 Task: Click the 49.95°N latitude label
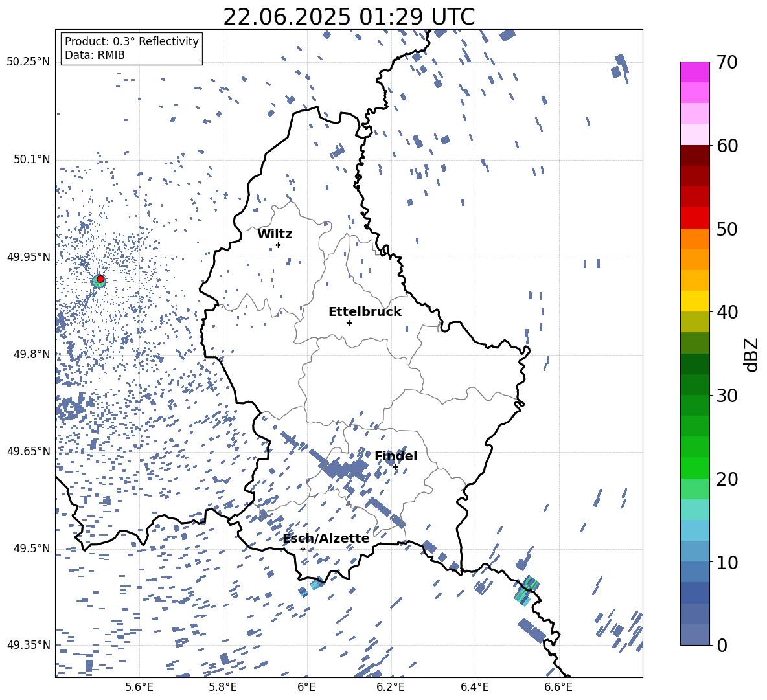(29, 256)
